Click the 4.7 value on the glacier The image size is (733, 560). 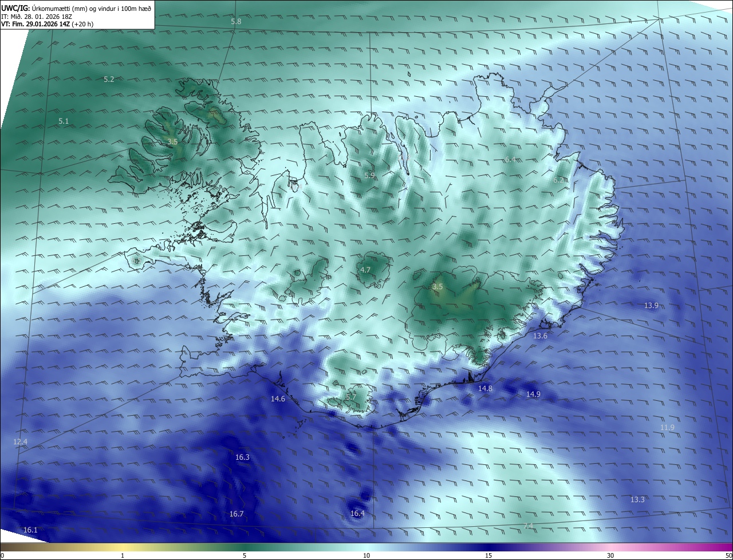coord(365,270)
